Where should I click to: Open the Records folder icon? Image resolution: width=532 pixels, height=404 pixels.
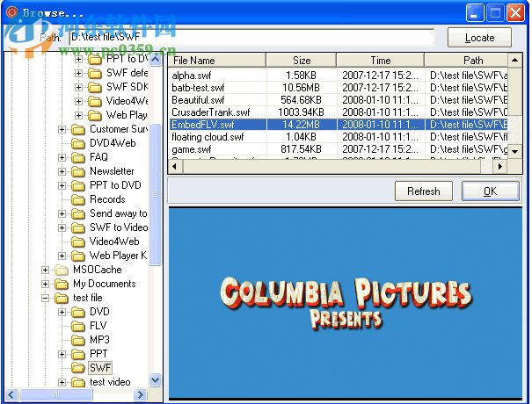click(x=78, y=199)
